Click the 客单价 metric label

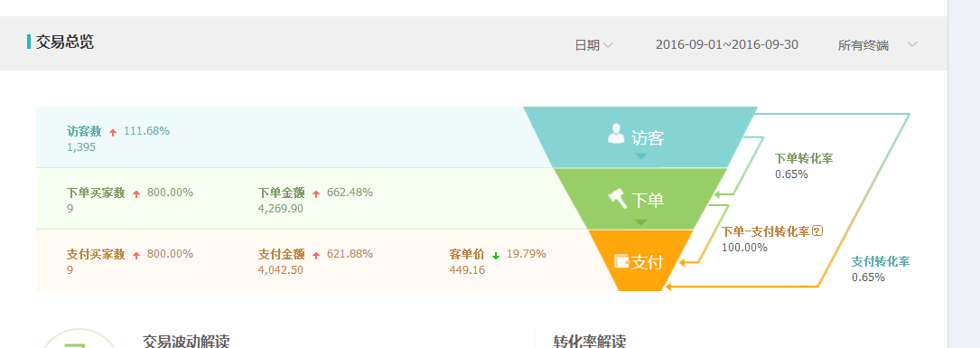[467, 255]
